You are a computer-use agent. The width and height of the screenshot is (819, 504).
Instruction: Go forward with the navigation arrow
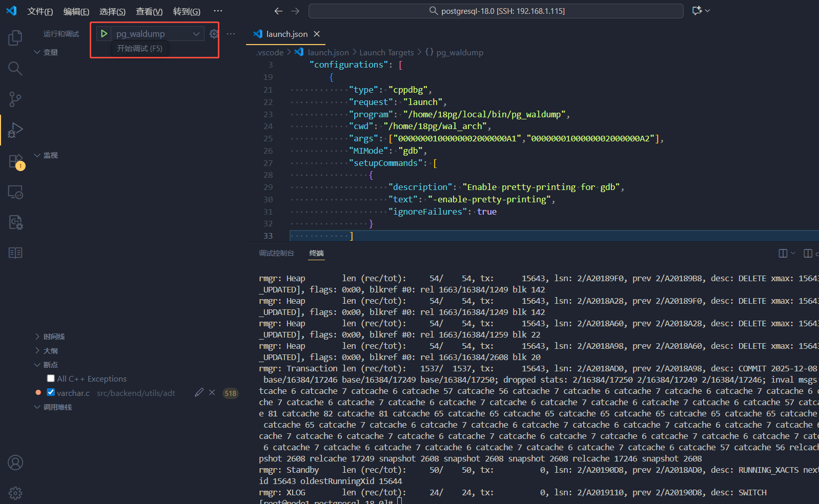[295, 11]
